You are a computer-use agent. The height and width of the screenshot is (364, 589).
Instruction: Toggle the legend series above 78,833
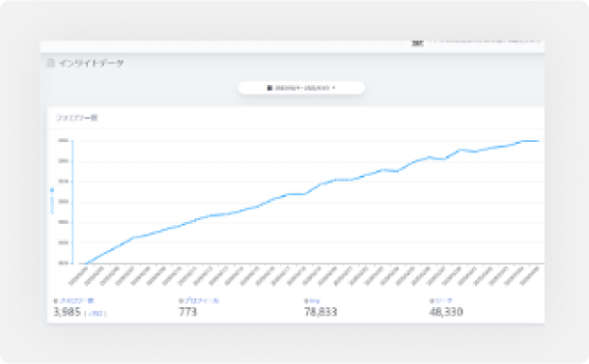click(312, 300)
